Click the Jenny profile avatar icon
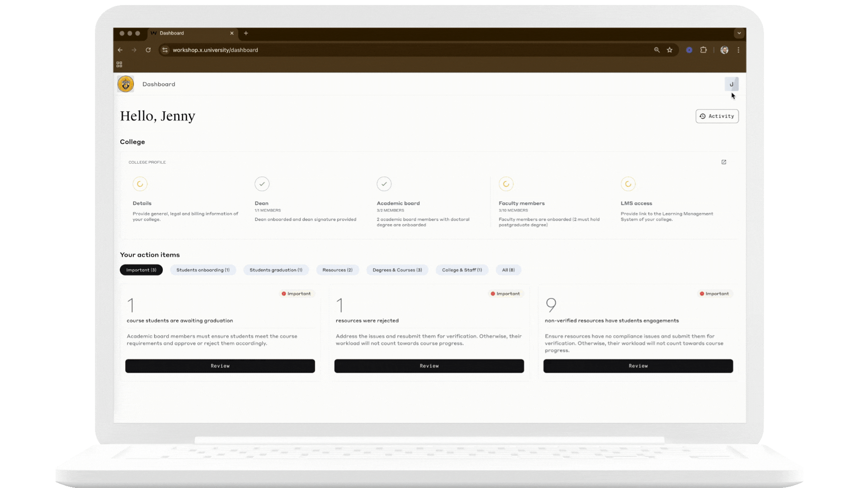 click(x=731, y=84)
